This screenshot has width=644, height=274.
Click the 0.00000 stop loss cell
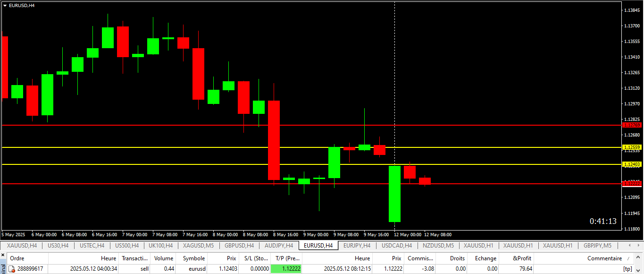coord(259,269)
